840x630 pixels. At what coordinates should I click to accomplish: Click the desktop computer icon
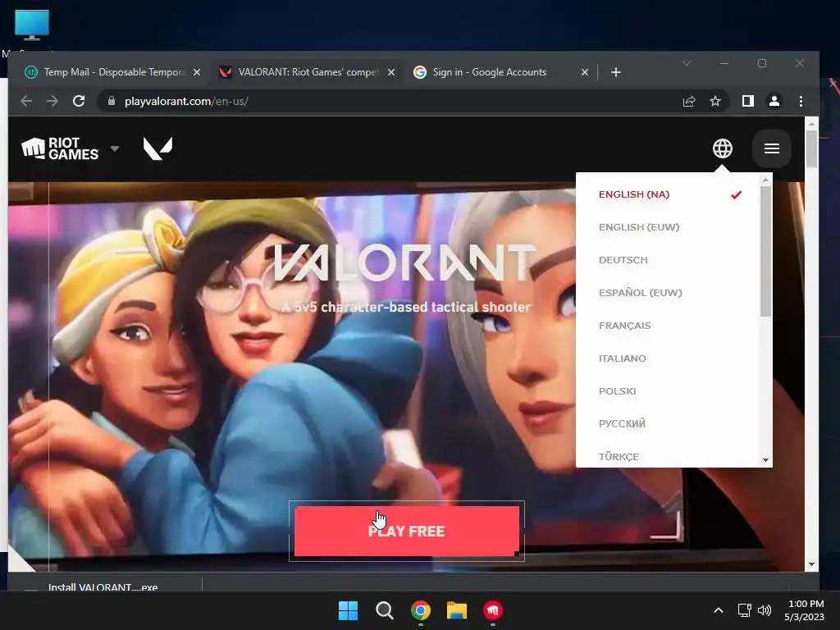(x=32, y=25)
